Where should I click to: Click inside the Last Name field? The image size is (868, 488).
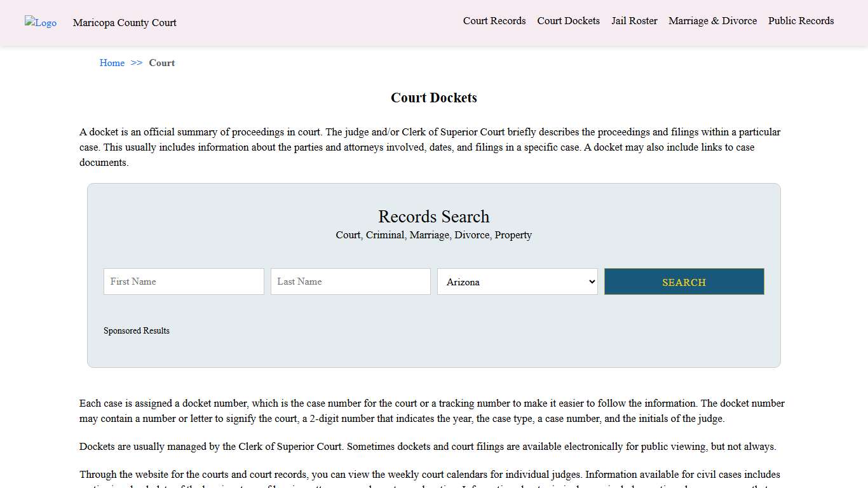tap(350, 281)
